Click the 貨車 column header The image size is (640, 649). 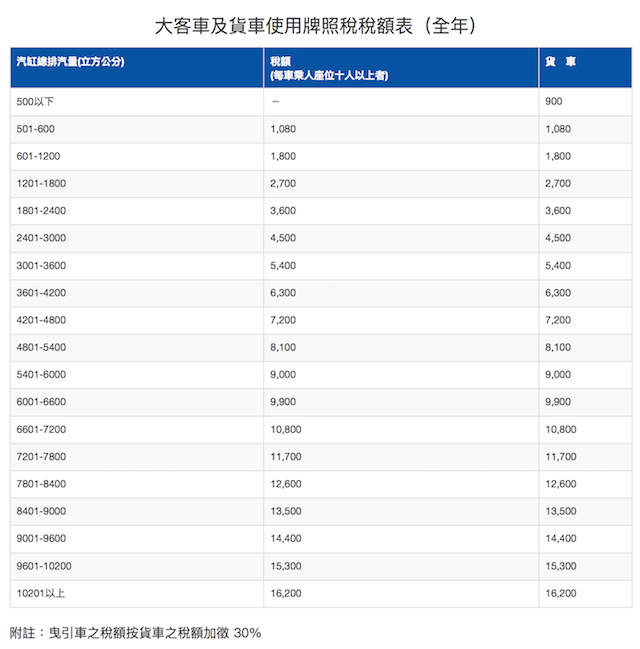(560, 62)
